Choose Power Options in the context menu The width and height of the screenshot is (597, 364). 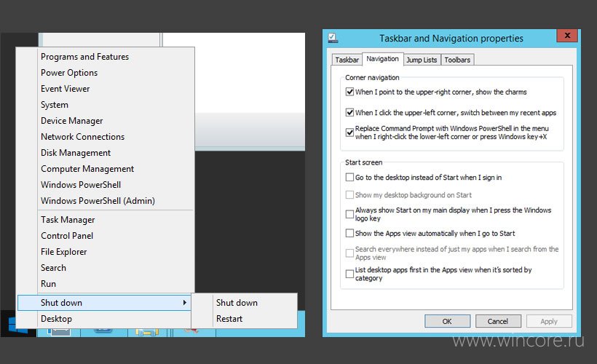point(104,73)
